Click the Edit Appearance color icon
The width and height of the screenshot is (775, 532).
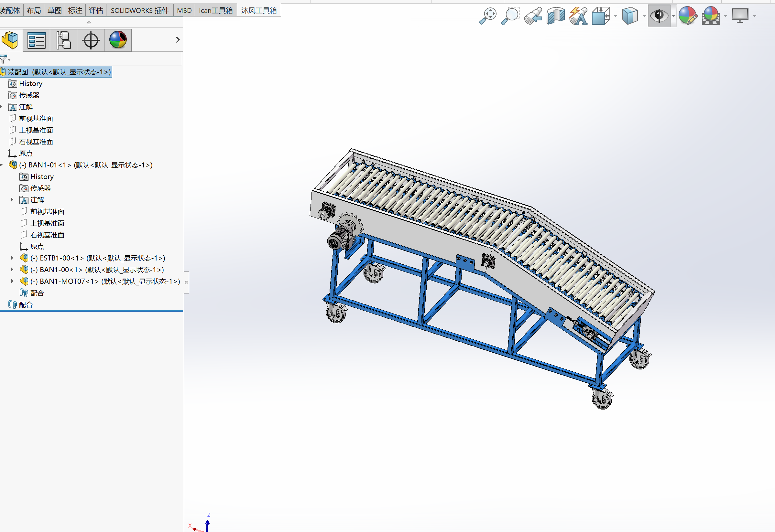click(688, 16)
